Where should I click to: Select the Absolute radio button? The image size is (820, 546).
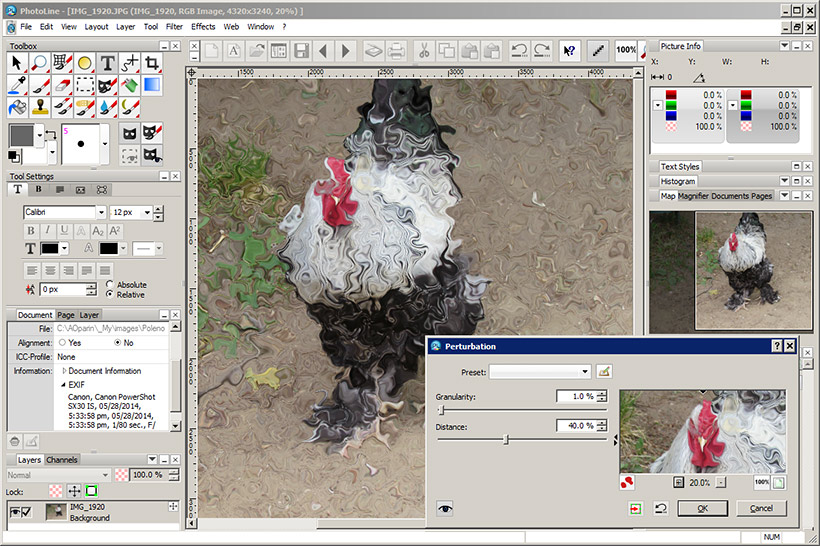point(109,285)
